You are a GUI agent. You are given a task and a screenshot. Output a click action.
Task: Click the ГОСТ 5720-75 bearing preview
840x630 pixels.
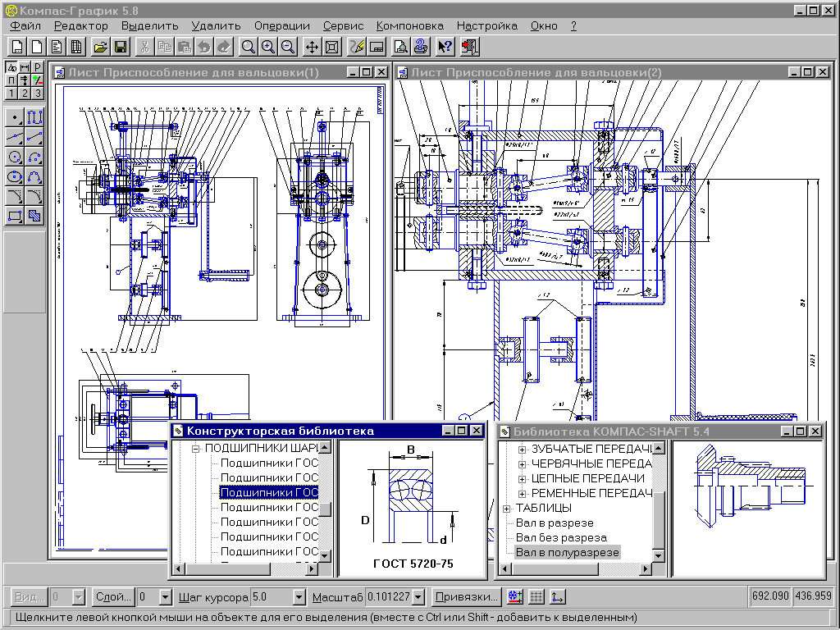(x=413, y=508)
